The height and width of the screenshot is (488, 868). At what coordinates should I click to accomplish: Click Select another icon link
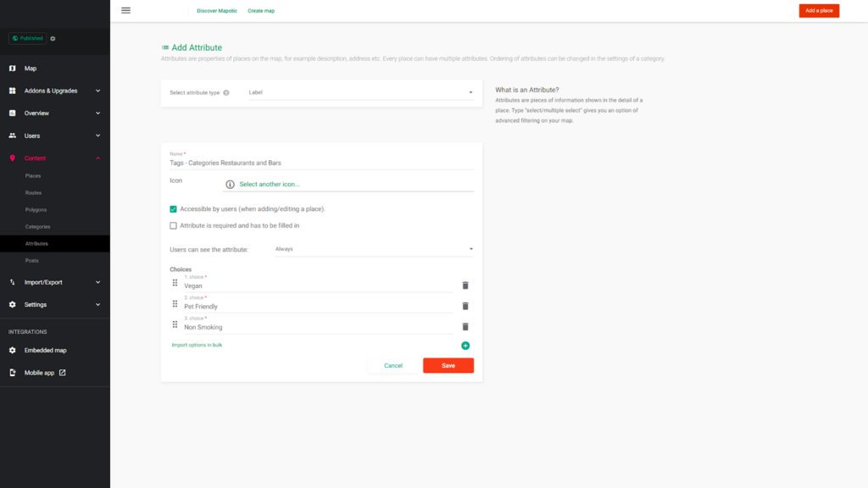pyautogui.click(x=269, y=184)
